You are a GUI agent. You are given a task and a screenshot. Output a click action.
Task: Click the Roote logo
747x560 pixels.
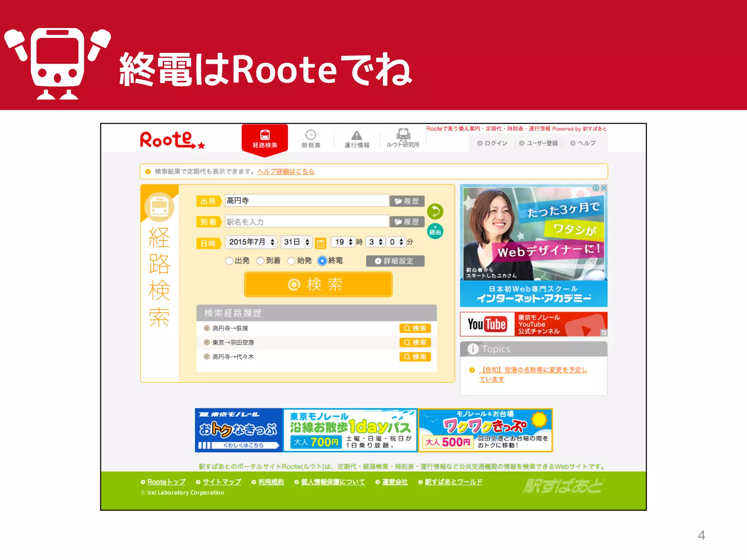pyautogui.click(x=172, y=140)
